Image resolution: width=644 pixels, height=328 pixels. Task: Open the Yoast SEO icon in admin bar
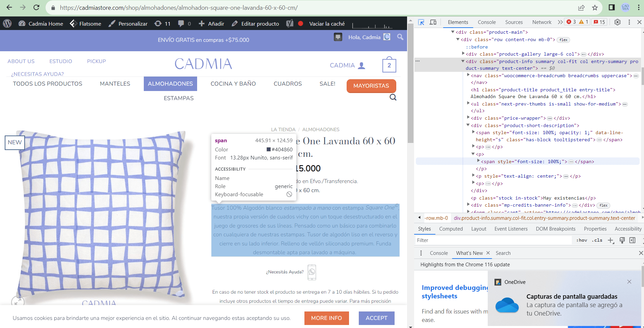click(x=290, y=24)
